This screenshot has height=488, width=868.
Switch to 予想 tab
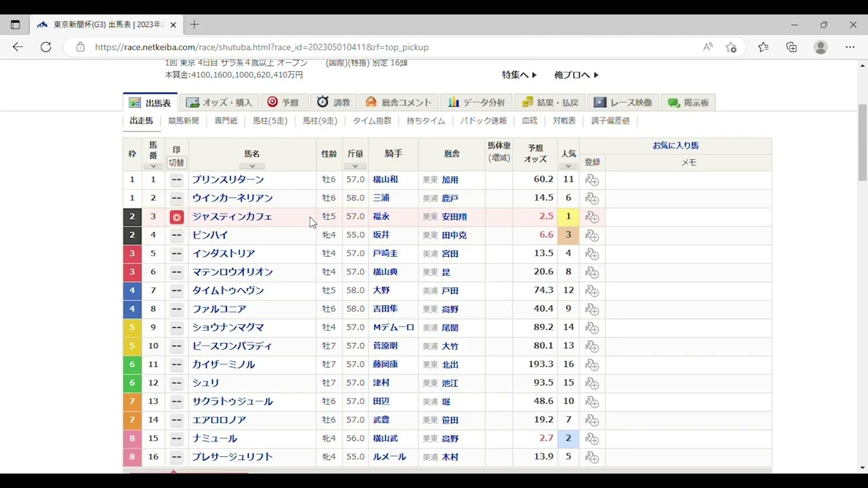[283, 102]
